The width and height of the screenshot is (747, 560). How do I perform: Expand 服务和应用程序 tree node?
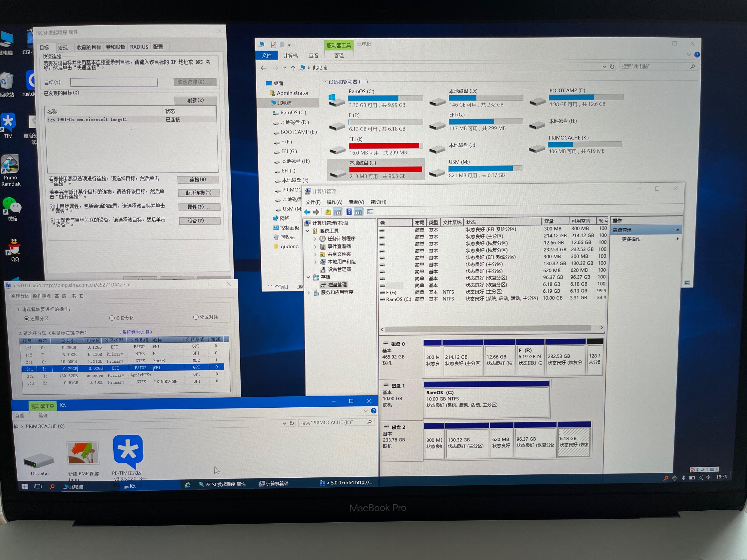[x=309, y=293]
